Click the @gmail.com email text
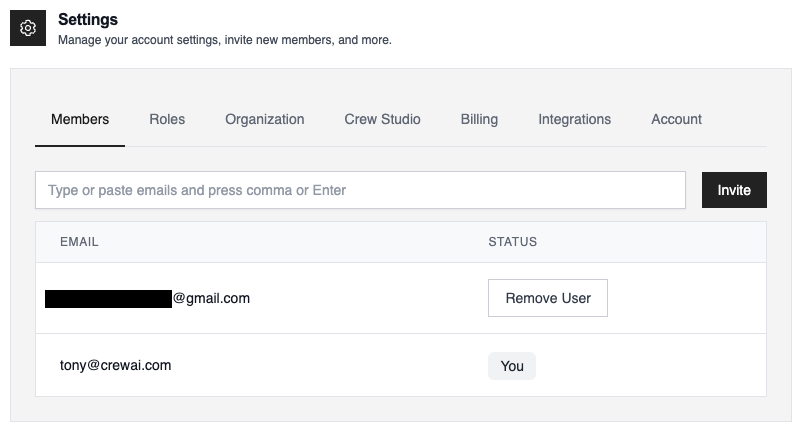Screen dimensions: 802x439 coord(211,298)
